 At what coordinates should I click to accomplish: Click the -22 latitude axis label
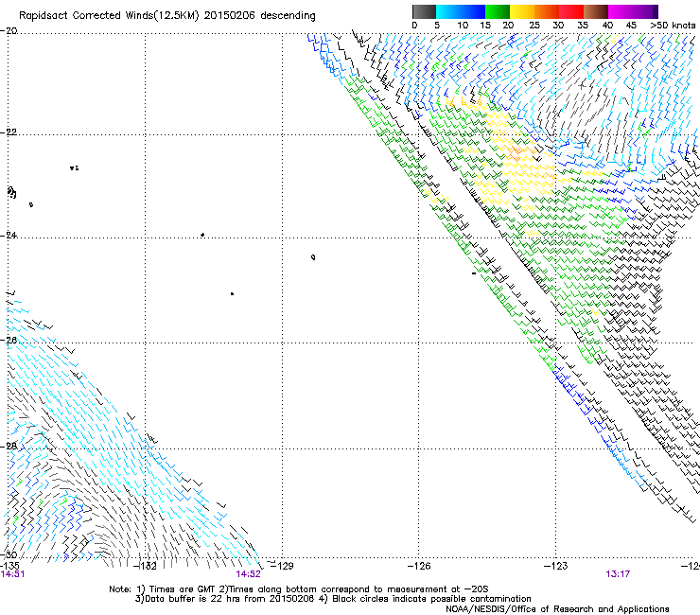(x=9, y=132)
